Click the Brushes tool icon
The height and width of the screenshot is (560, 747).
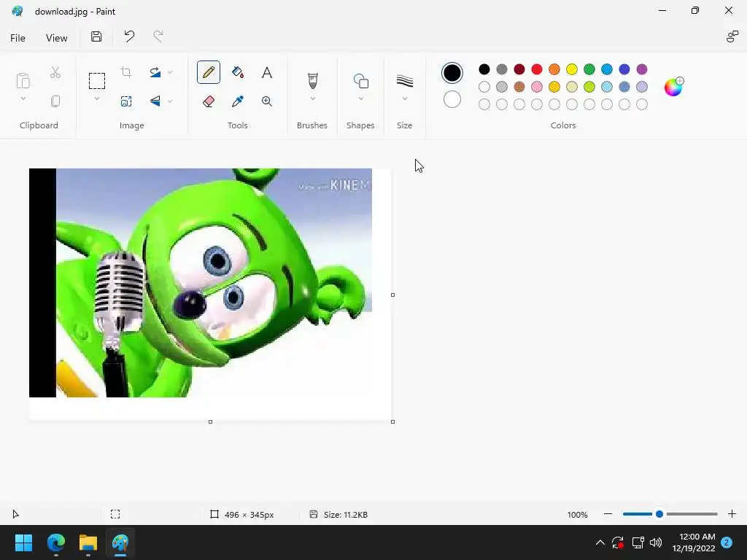(312, 81)
